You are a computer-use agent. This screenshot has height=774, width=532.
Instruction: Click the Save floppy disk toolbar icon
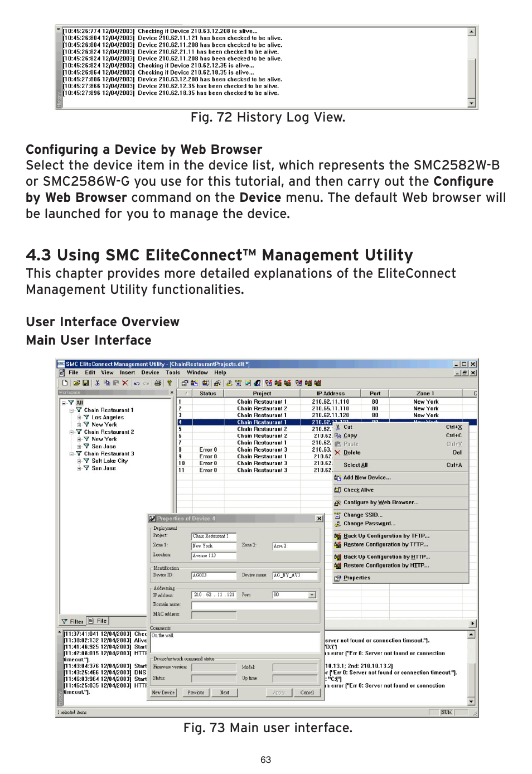pyautogui.click(x=86, y=383)
